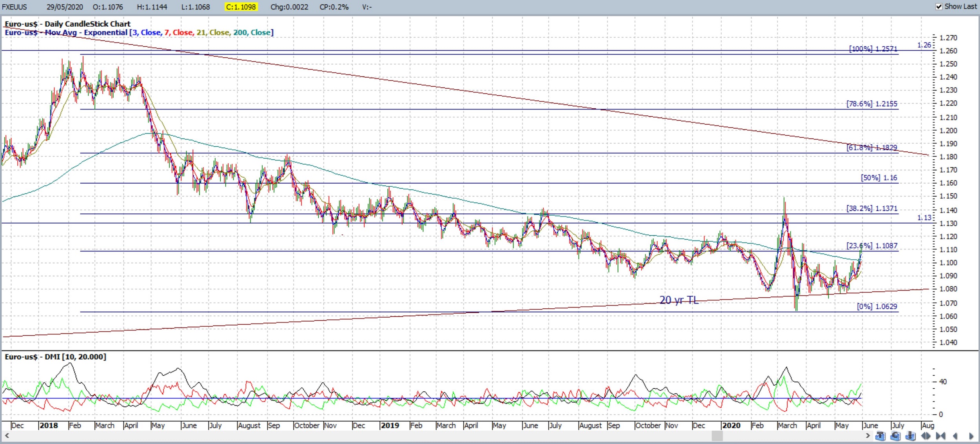The height and width of the screenshot is (444, 980).
Task: Click the blue 'T' text tool icon
Action: pos(880,436)
